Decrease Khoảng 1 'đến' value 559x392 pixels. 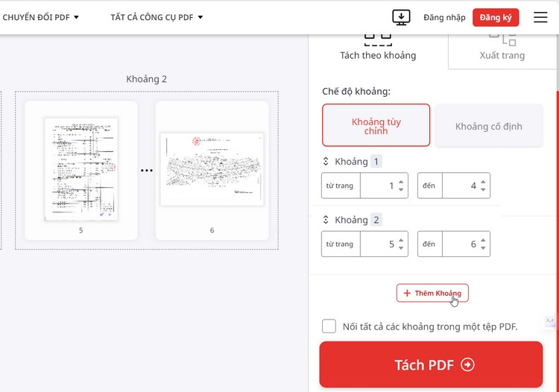pos(483,189)
